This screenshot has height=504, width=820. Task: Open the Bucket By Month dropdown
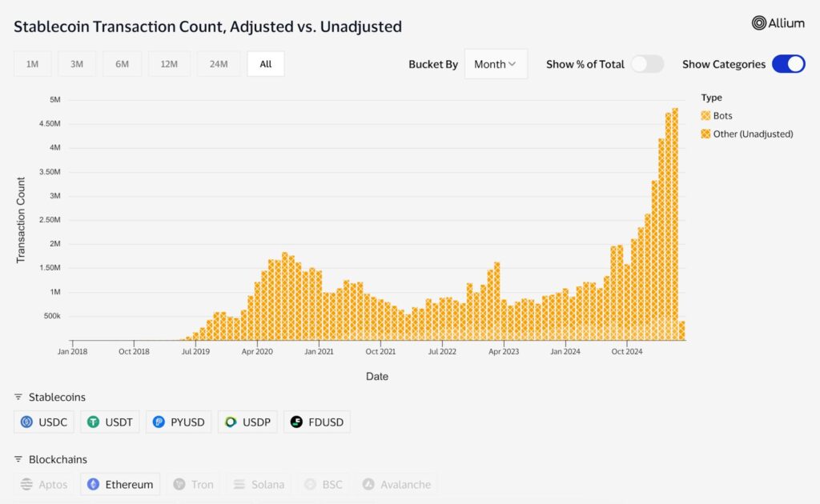[x=496, y=64]
